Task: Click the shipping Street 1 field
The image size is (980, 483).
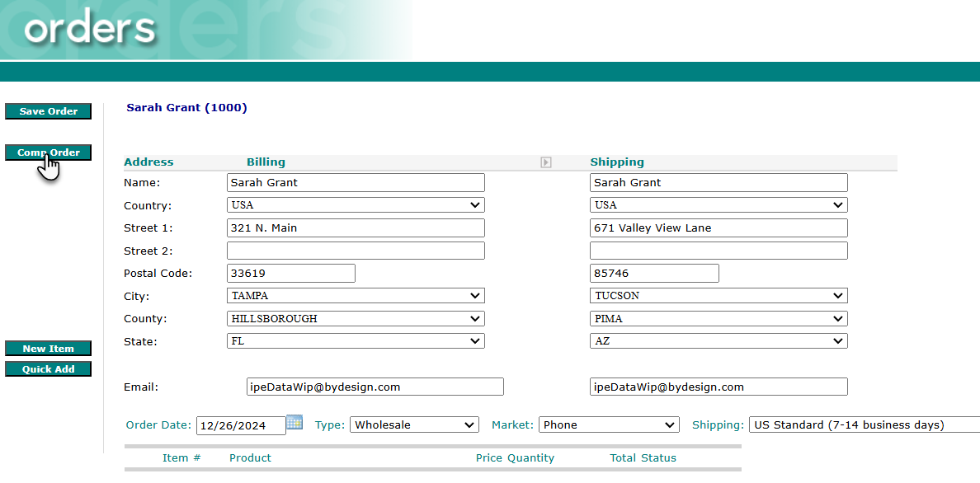Action: point(719,228)
